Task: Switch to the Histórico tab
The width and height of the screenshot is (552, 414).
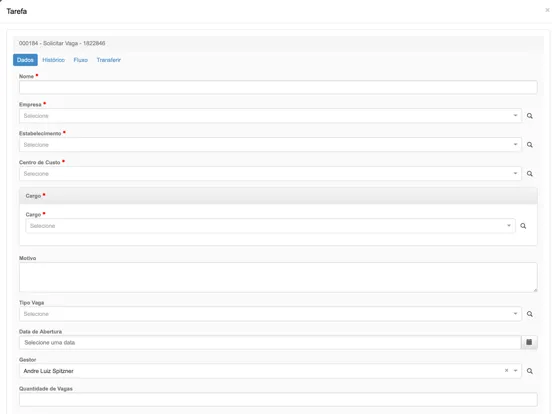Action: (54, 60)
